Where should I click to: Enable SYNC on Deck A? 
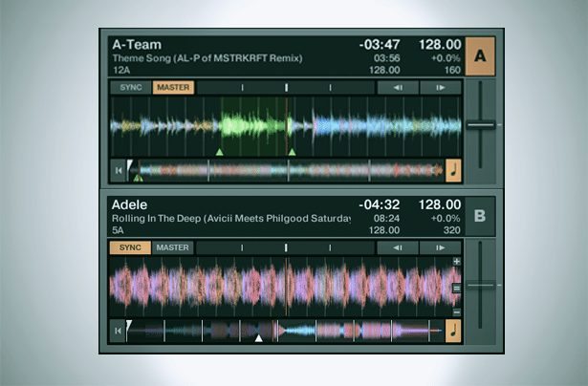click(x=130, y=87)
